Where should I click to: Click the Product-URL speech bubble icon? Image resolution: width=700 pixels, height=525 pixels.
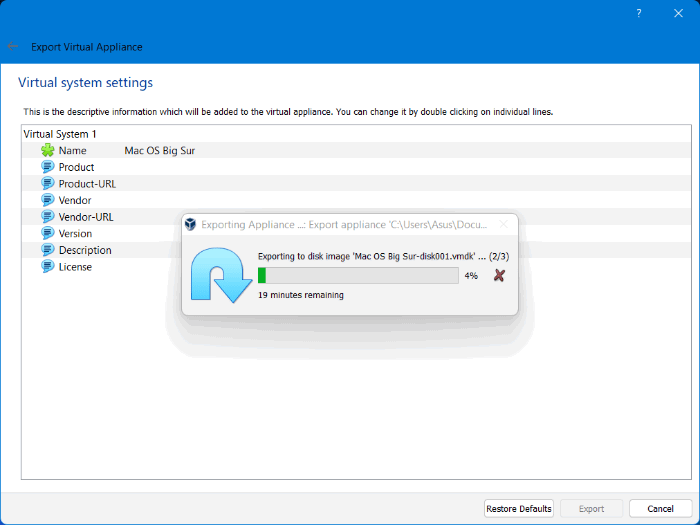(47, 184)
